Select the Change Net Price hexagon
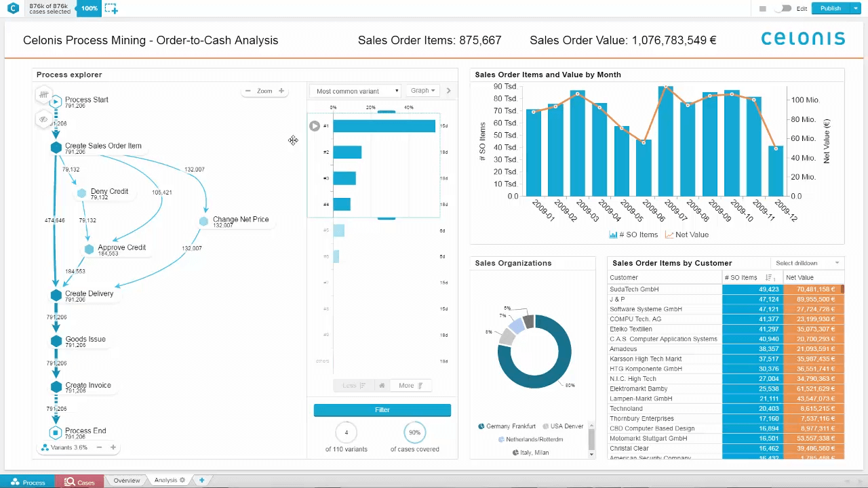The height and width of the screenshot is (488, 868). (203, 222)
